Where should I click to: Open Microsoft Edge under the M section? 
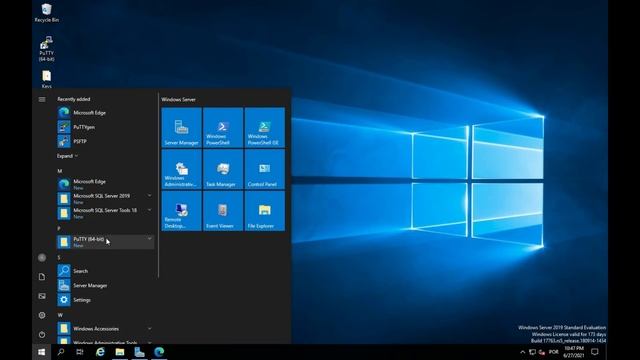[105, 184]
